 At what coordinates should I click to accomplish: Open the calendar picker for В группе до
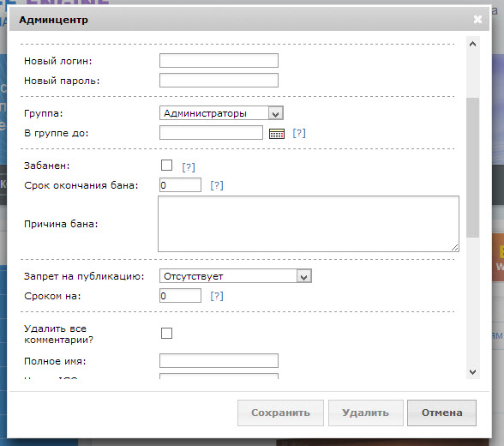coord(276,134)
